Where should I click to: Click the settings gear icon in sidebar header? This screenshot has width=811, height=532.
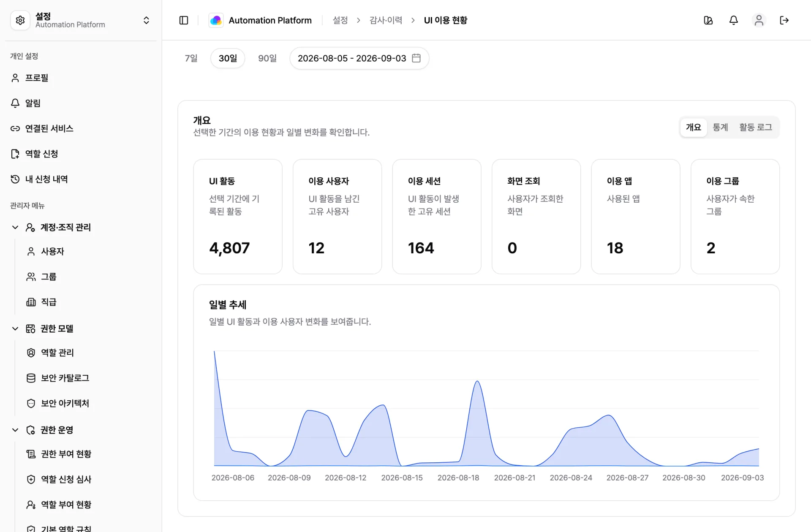(20, 20)
